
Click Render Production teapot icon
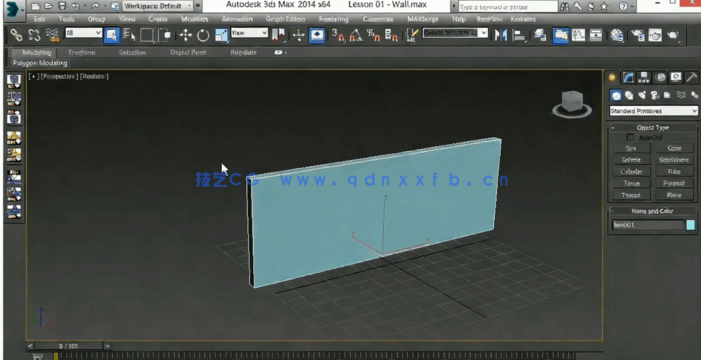pos(673,35)
